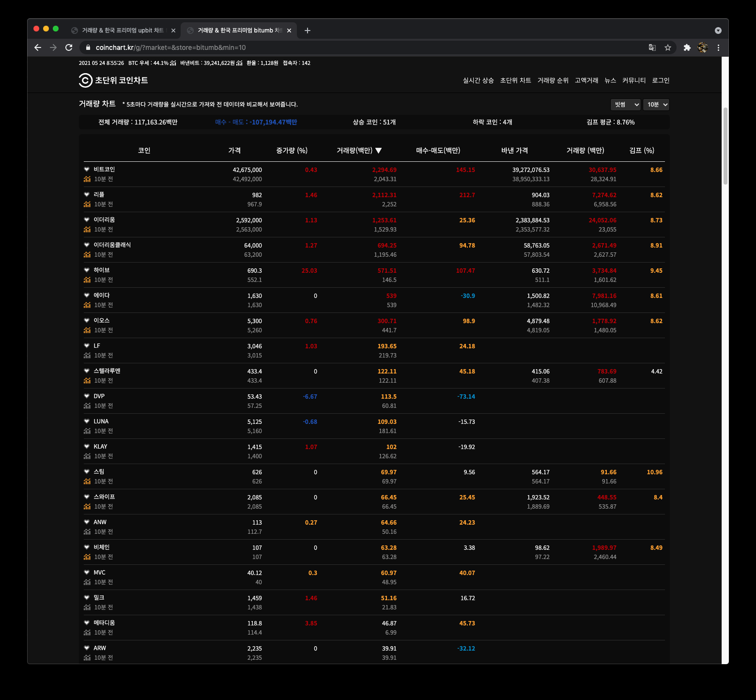Open the browser extensions puzzle icon
Screen dimensions: 756x700
(687, 47)
